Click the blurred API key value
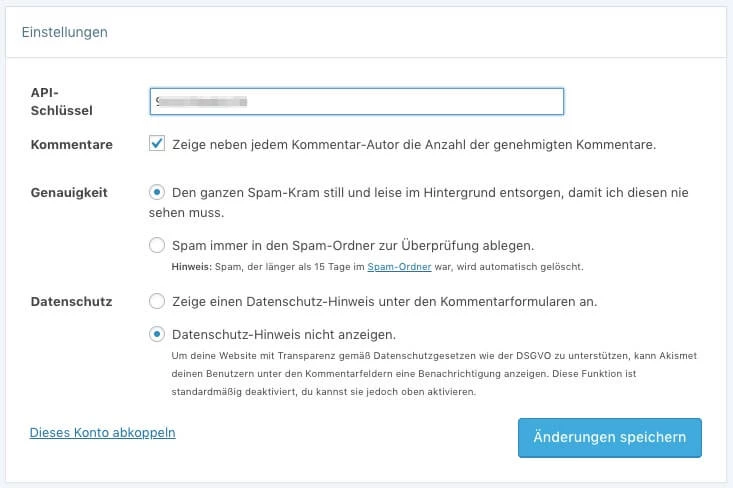The height and width of the screenshot is (488, 733). tap(201, 101)
